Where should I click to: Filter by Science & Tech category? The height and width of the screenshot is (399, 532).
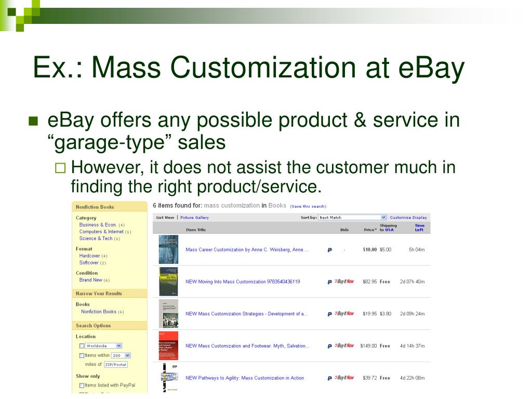tap(96, 238)
